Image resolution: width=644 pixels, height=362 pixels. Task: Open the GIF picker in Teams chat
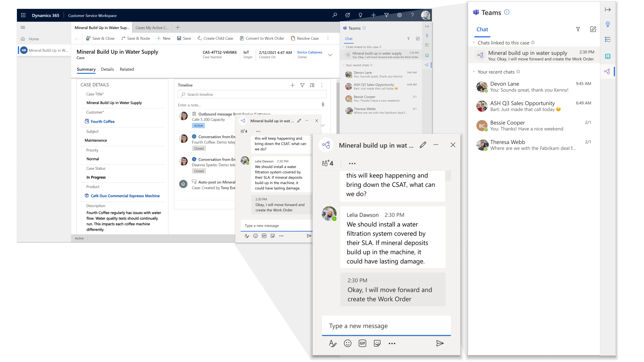pos(363,343)
